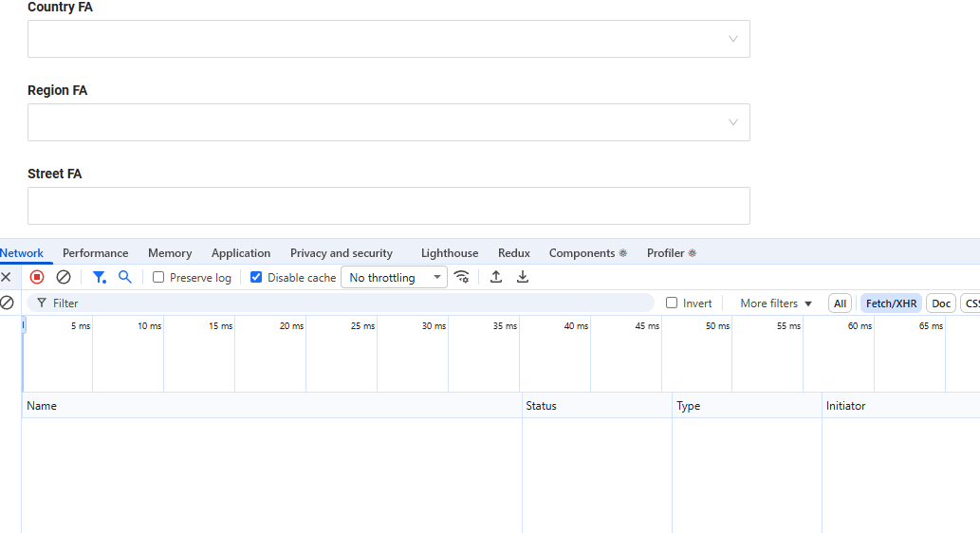Click Export HAR download icon
Screen dimensions: 980x533
[523, 277]
